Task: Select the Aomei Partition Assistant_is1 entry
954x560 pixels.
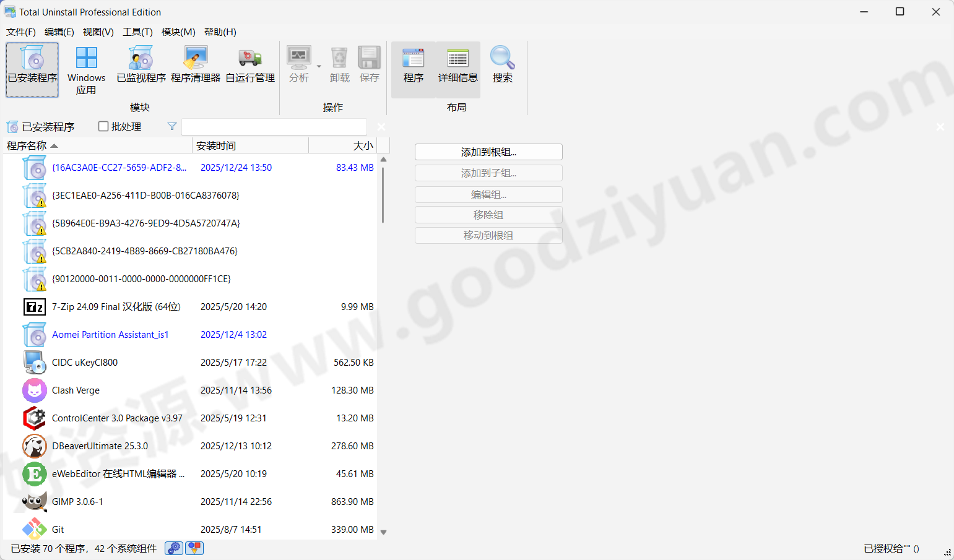Action: [110, 334]
